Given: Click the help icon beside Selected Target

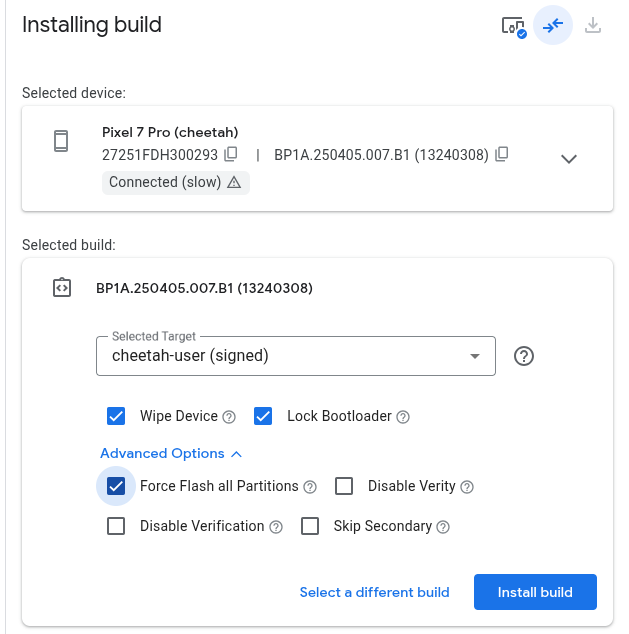Looking at the screenshot, I should tap(523, 356).
